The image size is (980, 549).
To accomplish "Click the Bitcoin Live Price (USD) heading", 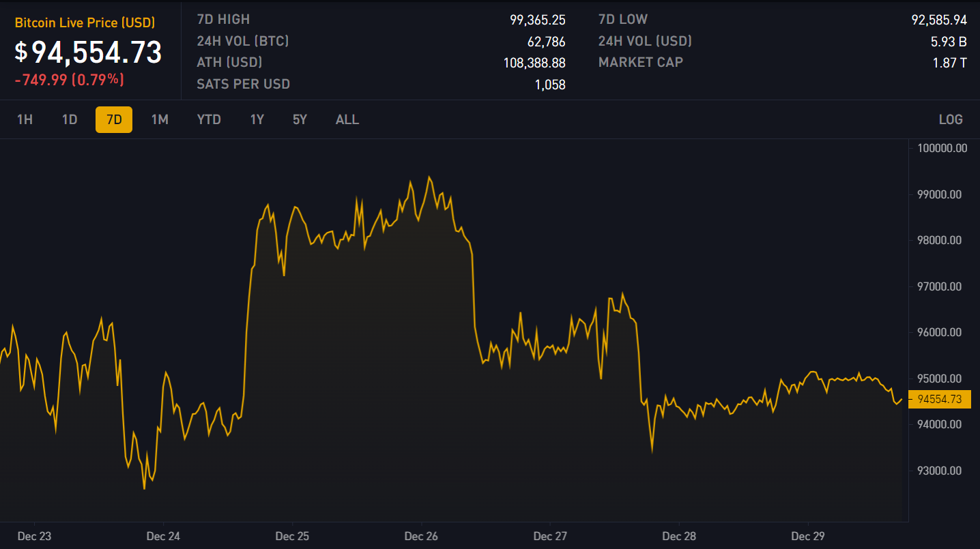I will click(85, 23).
